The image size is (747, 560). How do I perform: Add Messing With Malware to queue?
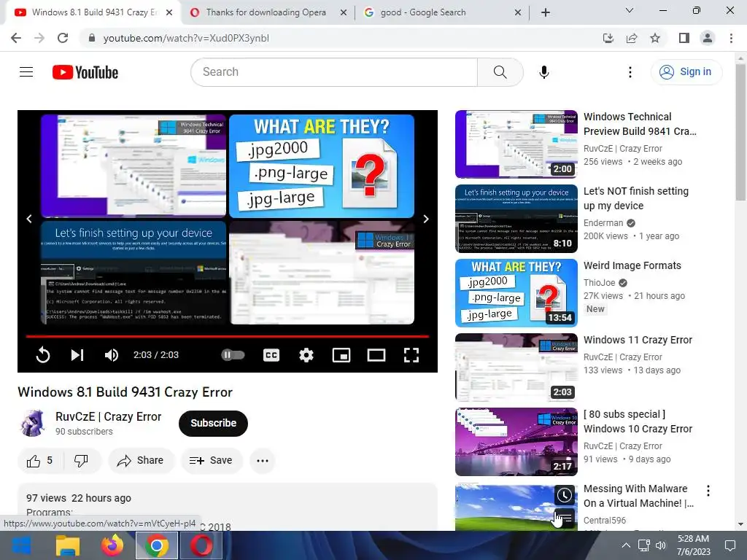[565, 518]
